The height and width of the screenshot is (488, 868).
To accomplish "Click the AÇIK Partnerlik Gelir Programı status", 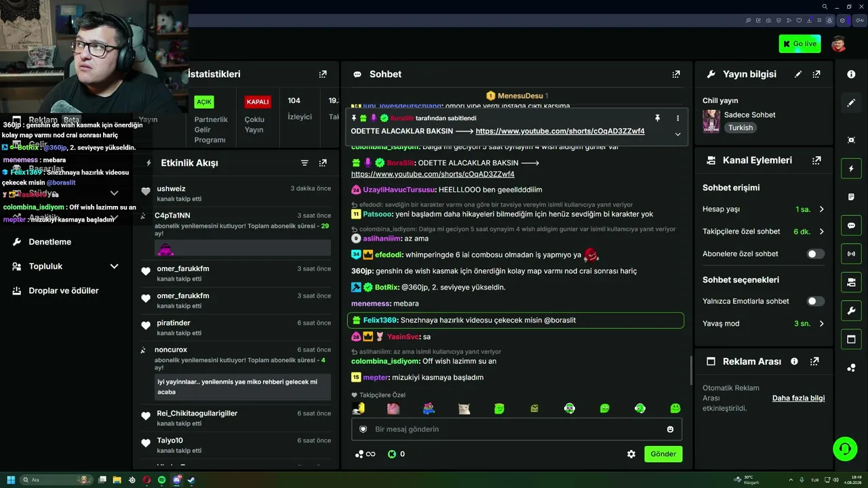I will click(x=211, y=119).
